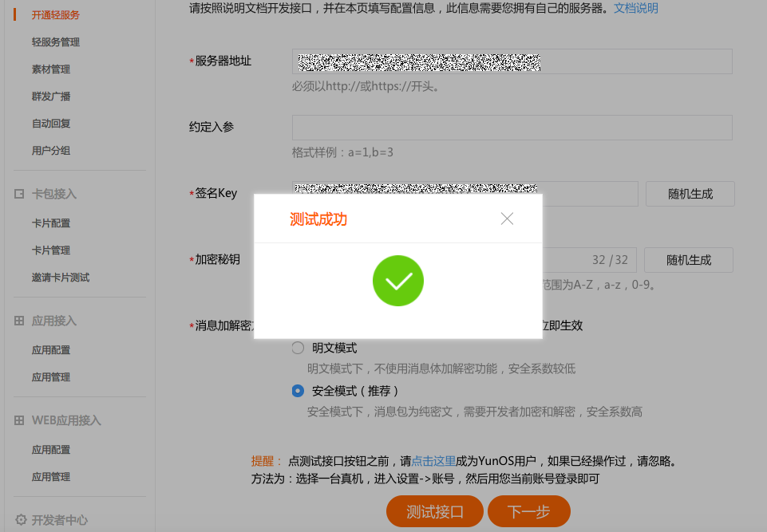
Task: Generate random 加密秘钥 with 随机生成
Action: pos(689,260)
